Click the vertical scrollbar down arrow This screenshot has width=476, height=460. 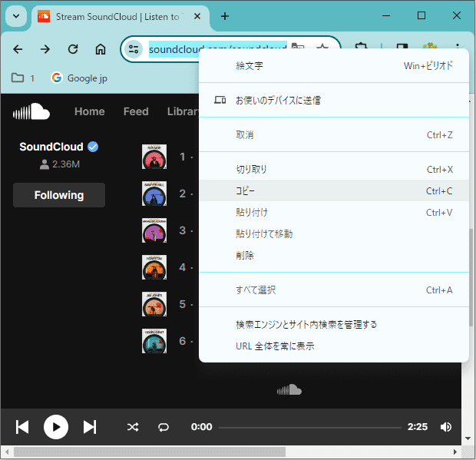tap(468, 438)
